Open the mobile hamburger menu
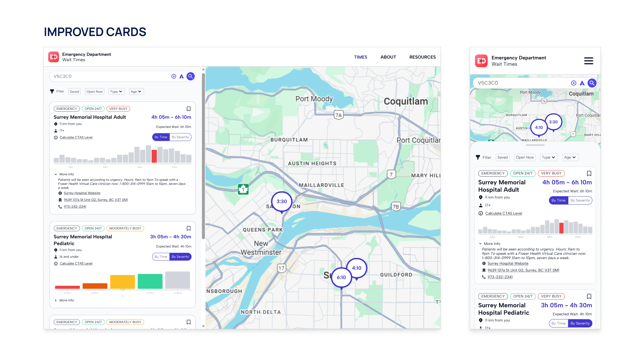This screenshot has width=644, height=352. 589,61
